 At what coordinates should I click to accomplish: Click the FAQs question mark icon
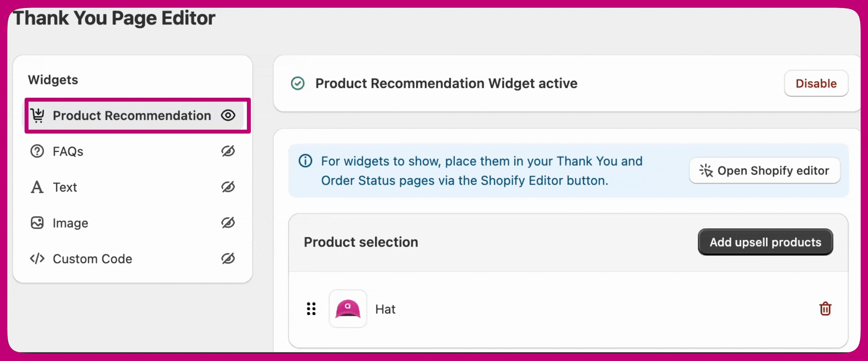[x=37, y=151]
